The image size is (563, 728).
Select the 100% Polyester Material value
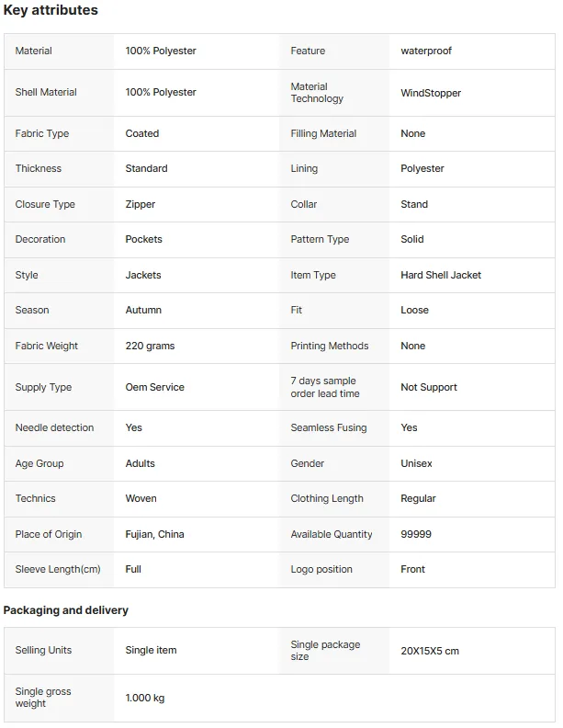[161, 51]
